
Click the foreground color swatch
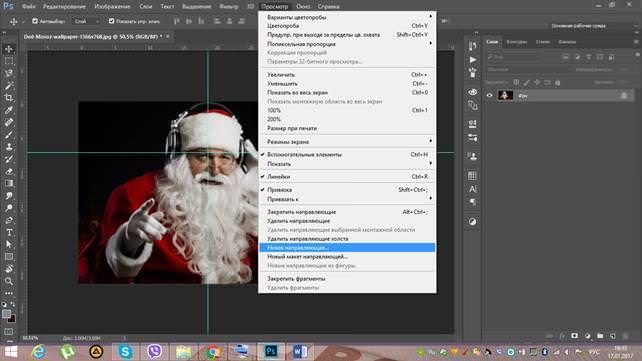[6, 314]
